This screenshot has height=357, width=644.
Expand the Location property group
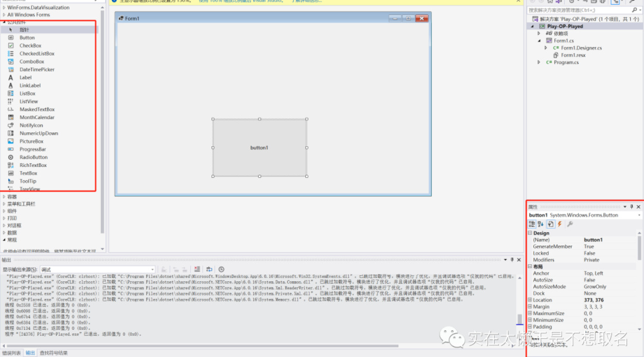click(530, 300)
